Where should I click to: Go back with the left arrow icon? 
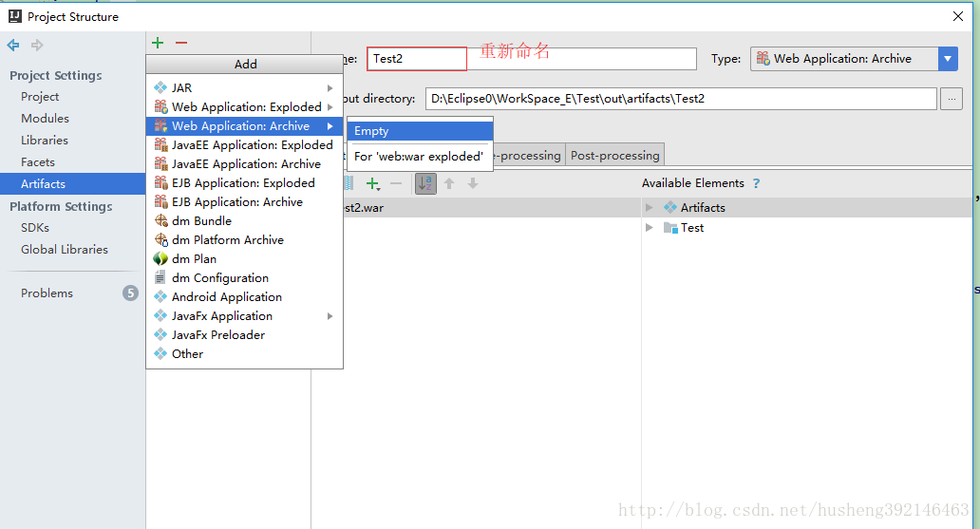pyautogui.click(x=13, y=45)
